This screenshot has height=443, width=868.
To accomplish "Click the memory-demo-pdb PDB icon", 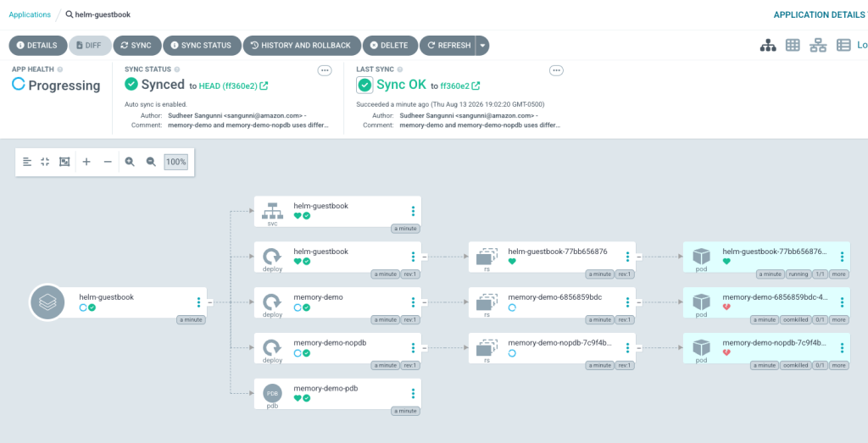I will coord(272,393).
